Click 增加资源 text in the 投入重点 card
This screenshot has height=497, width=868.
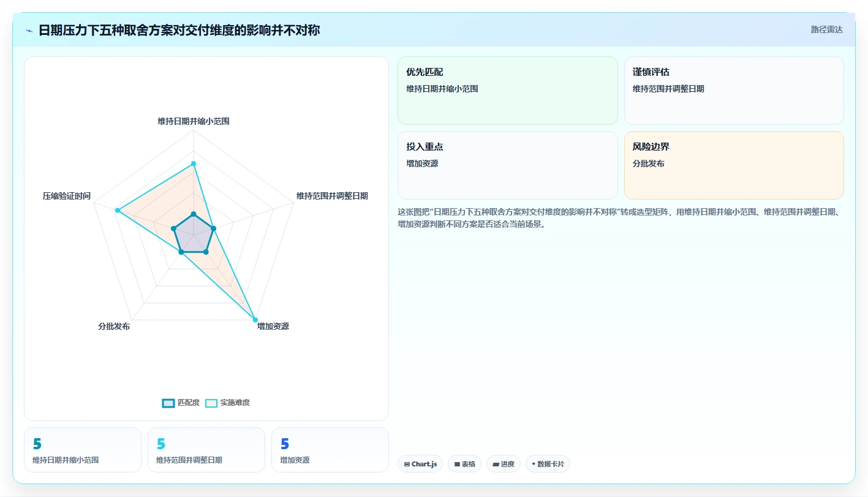point(422,163)
